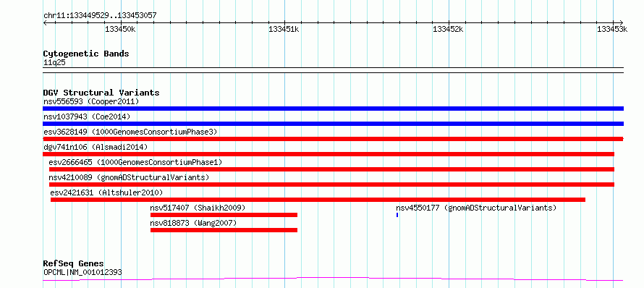Click the DGV Structural Variants track title
Image resolution: width=644 pixels, height=288 pixels.
[x=101, y=93]
